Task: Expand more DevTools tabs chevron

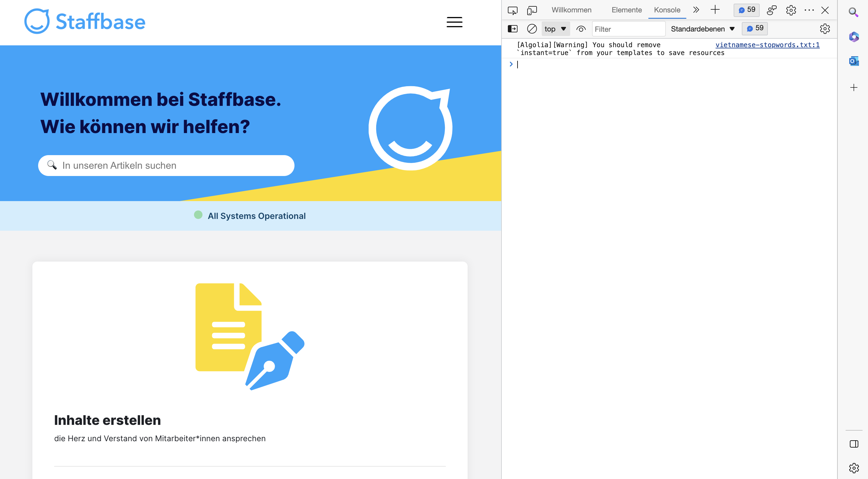Action: [696, 10]
